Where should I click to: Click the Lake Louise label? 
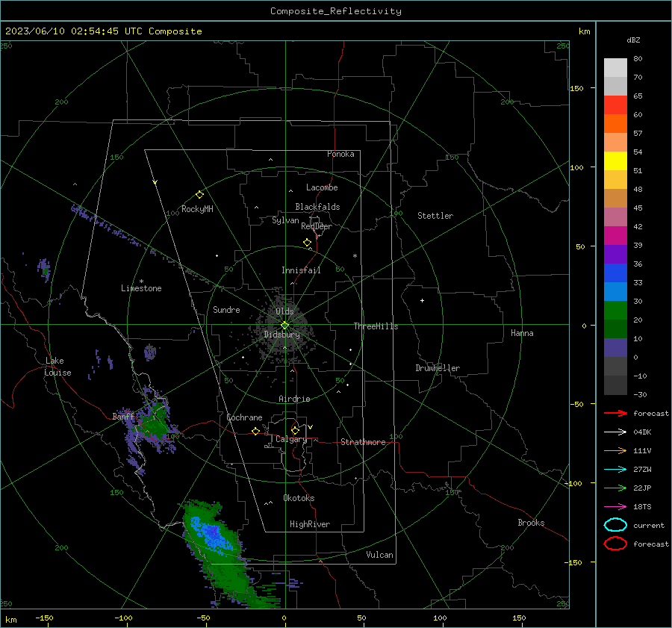click(58, 367)
